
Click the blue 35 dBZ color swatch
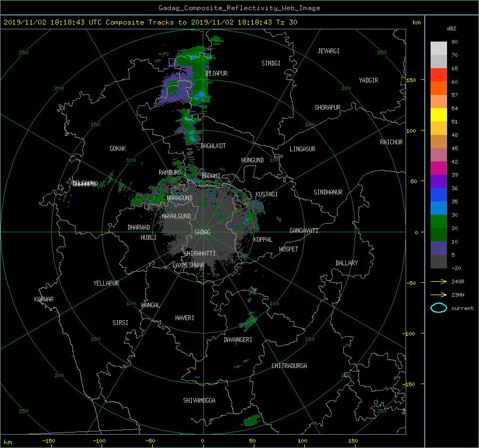coord(439,194)
